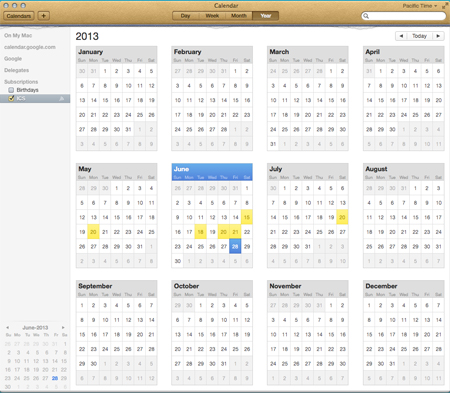Select highlighted July 20
This screenshot has width=450, height=393.
pyautogui.click(x=342, y=217)
